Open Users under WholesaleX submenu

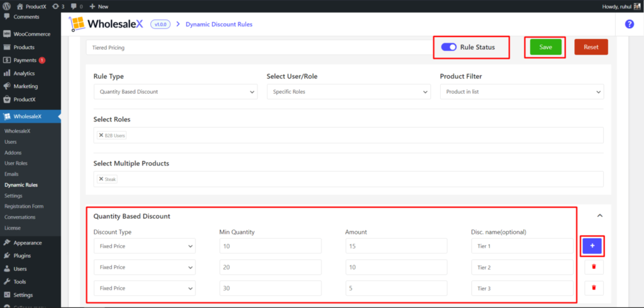11,141
